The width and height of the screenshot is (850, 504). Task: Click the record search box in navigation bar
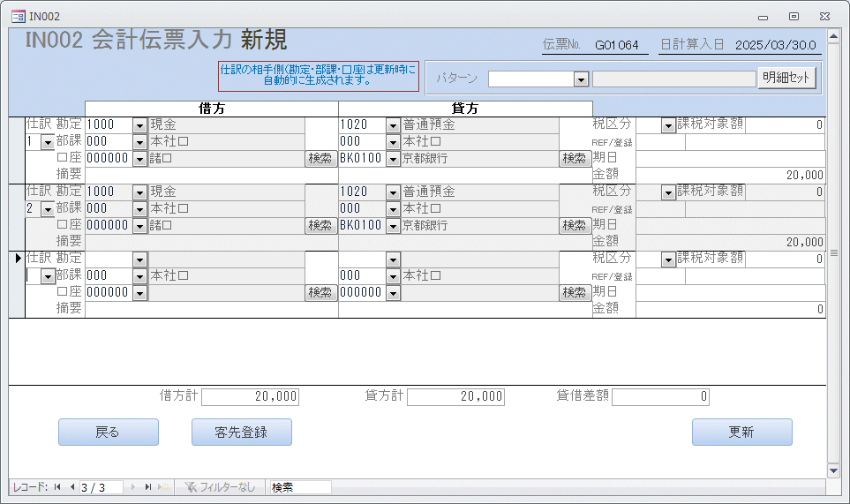pyautogui.click(x=300, y=487)
